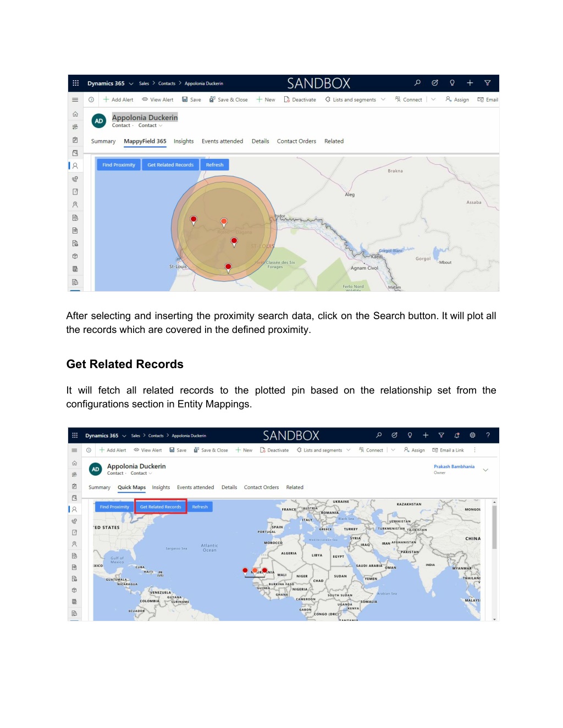The height and width of the screenshot is (728, 563).
Task: Click the Home icon in second screenshot sidebar
Action: coord(74,463)
